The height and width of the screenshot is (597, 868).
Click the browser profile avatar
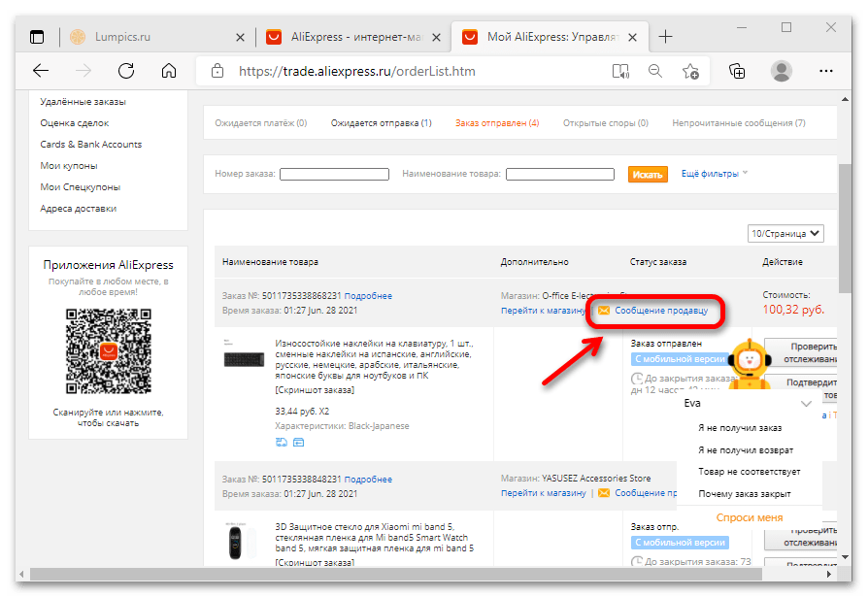click(782, 70)
